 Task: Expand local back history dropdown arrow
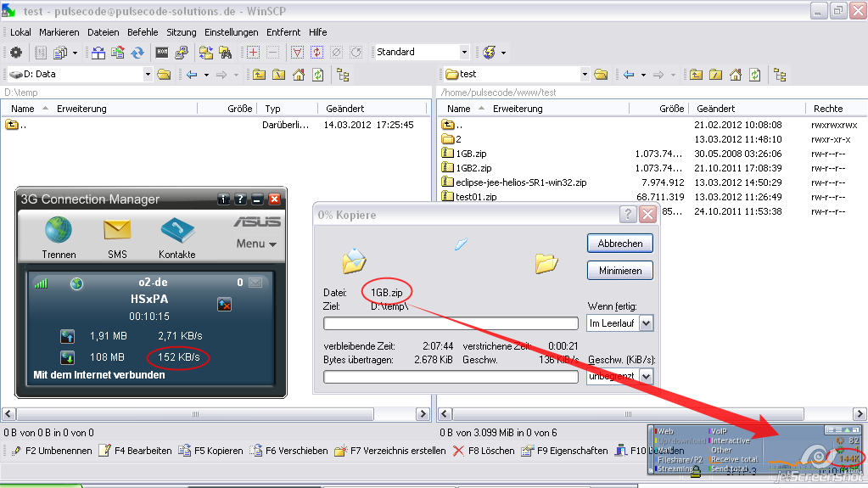pyautogui.click(x=206, y=75)
